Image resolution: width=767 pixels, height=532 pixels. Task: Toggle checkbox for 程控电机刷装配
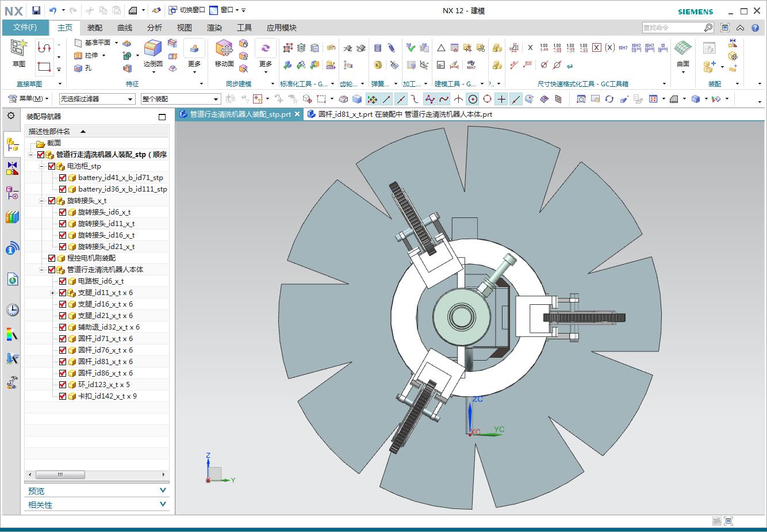(x=52, y=258)
